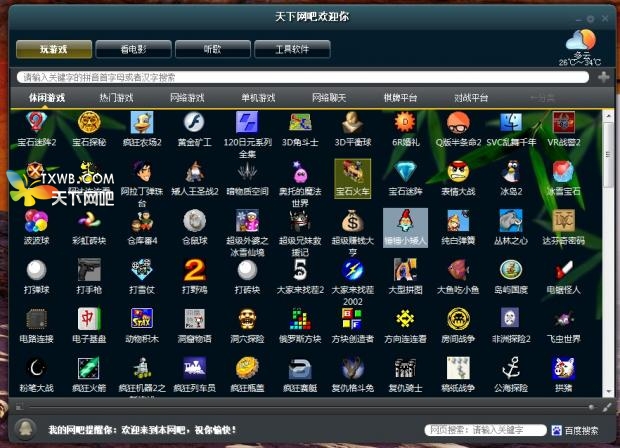Click the QQ penguin avatar at bottom left
Screen dimensions: 620x448
coord(26,429)
